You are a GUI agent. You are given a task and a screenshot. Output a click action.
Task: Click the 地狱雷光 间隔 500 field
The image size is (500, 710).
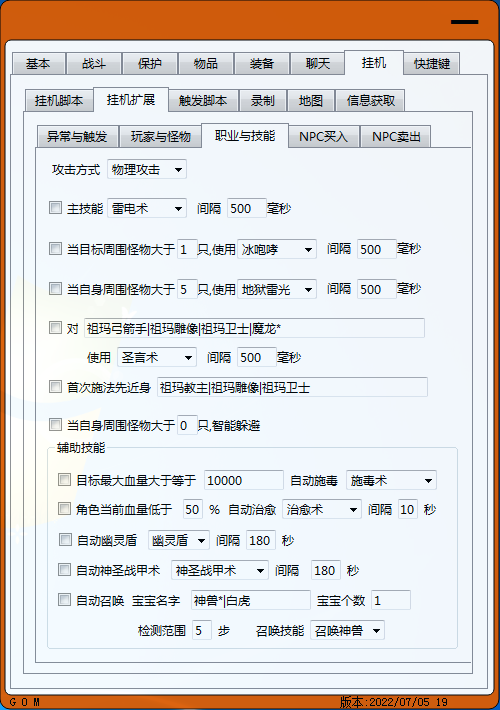tap(377, 289)
